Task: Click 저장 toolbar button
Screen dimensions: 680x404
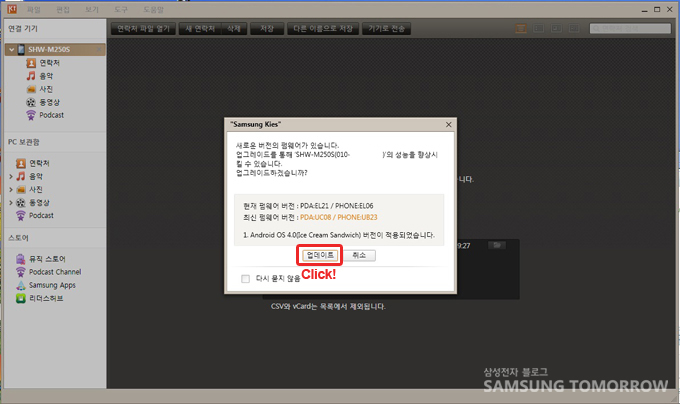Action: (x=267, y=29)
